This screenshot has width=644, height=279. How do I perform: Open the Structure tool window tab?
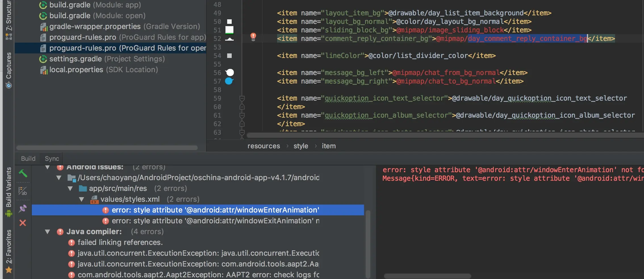(x=9, y=19)
